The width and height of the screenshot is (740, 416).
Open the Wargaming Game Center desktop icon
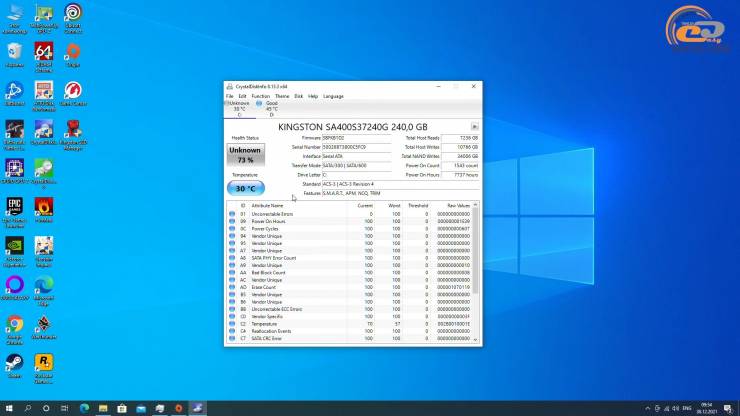[x=73, y=93]
